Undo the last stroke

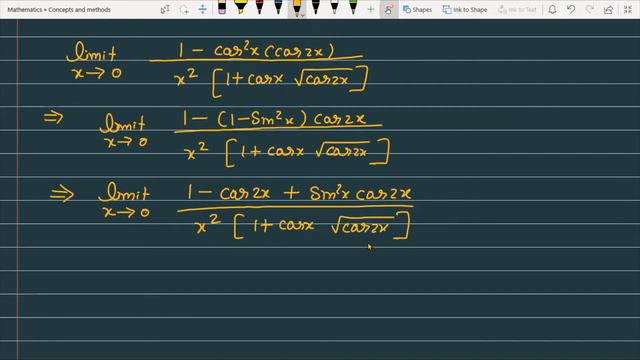[x=571, y=9]
